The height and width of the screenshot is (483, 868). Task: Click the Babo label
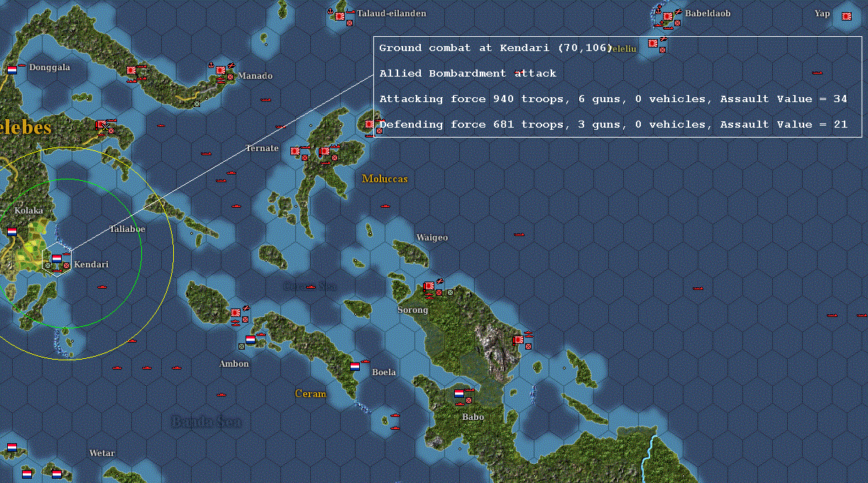click(x=473, y=417)
